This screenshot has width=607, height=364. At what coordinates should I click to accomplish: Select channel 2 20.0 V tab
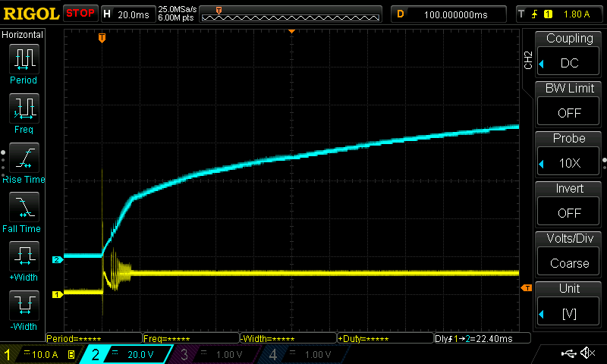[x=127, y=354]
